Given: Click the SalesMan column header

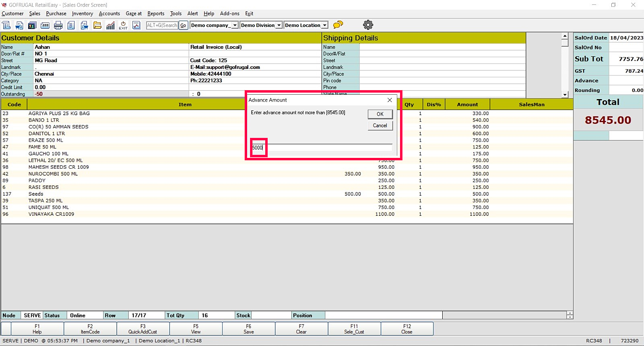Looking at the screenshot, I should click(532, 104).
